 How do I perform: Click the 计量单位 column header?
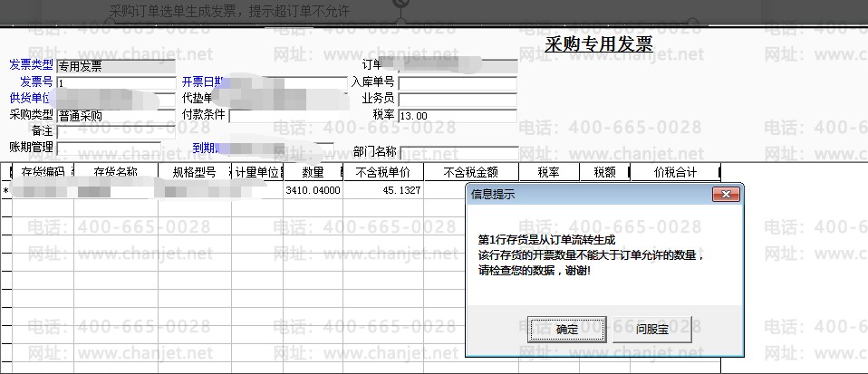(256, 172)
